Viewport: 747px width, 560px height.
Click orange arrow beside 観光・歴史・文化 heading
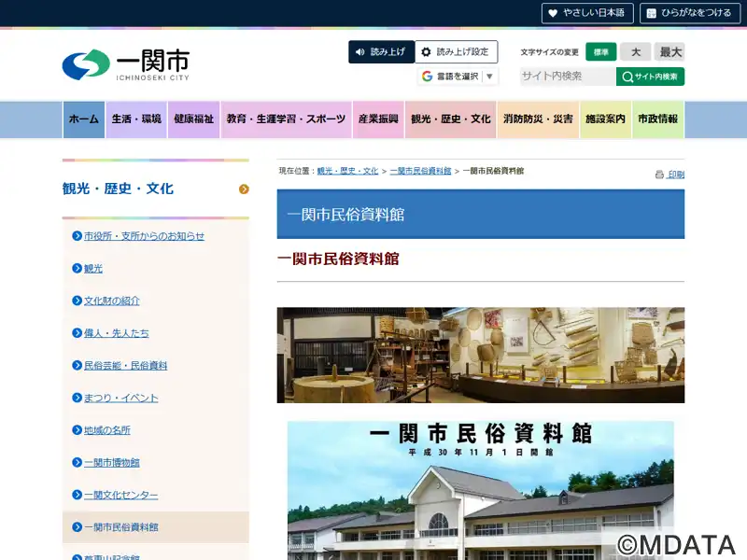pos(244,189)
